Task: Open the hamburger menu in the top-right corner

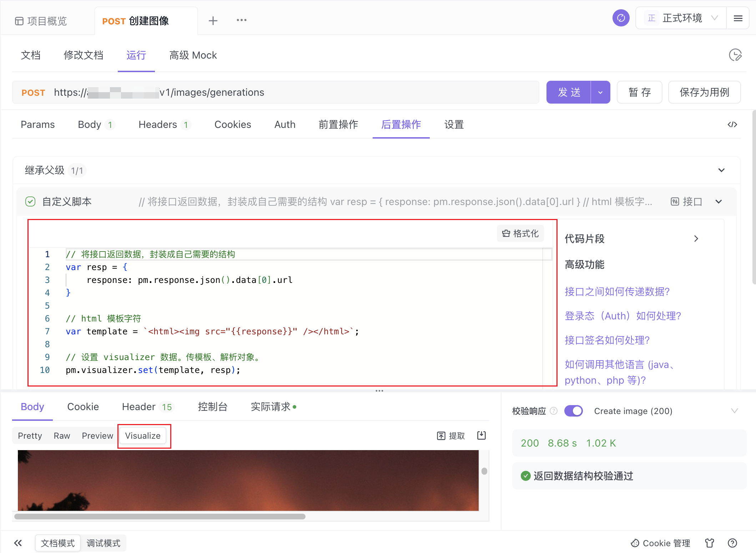Action: [738, 18]
